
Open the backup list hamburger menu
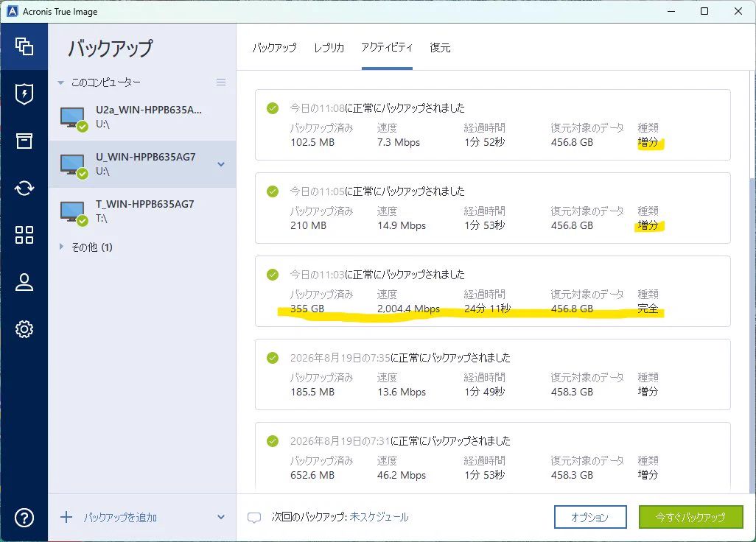click(x=221, y=82)
